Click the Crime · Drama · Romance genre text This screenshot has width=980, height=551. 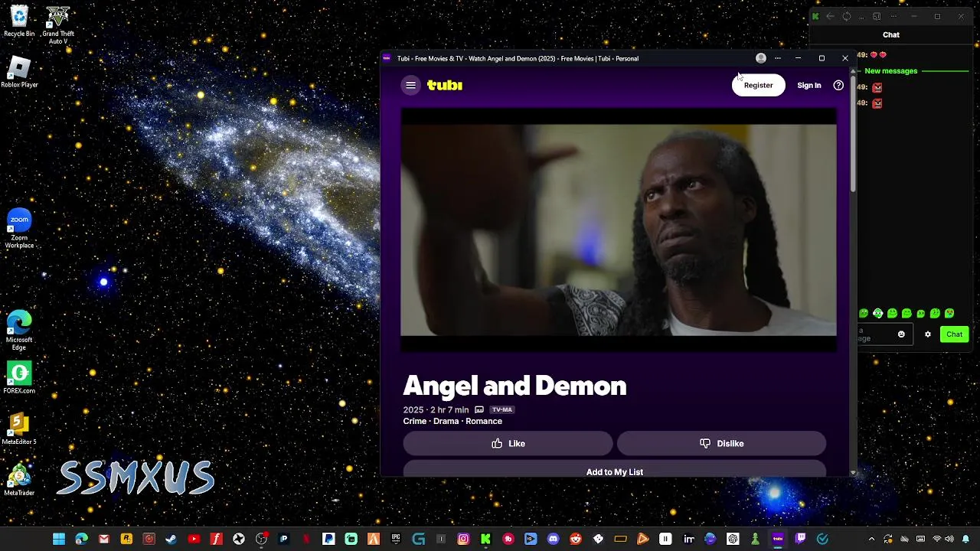point(452,421)
